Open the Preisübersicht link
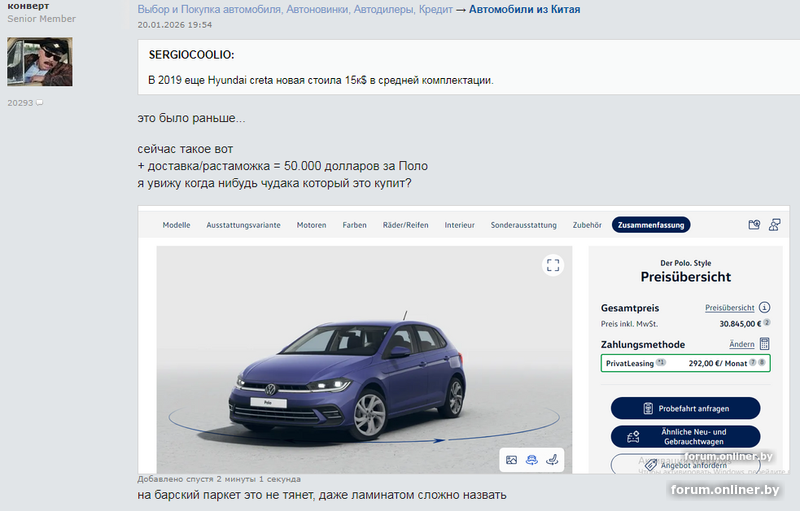This screenshot has height=511, width=800. [730, 308]
